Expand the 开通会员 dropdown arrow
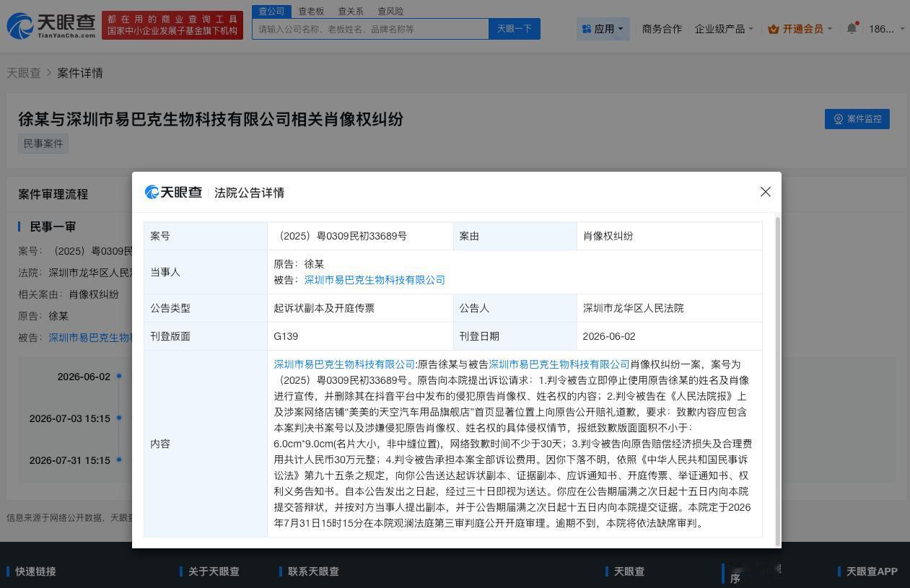The height and width of the screenshot is (588, 910). pyautogui.click(x=830, y=29)
